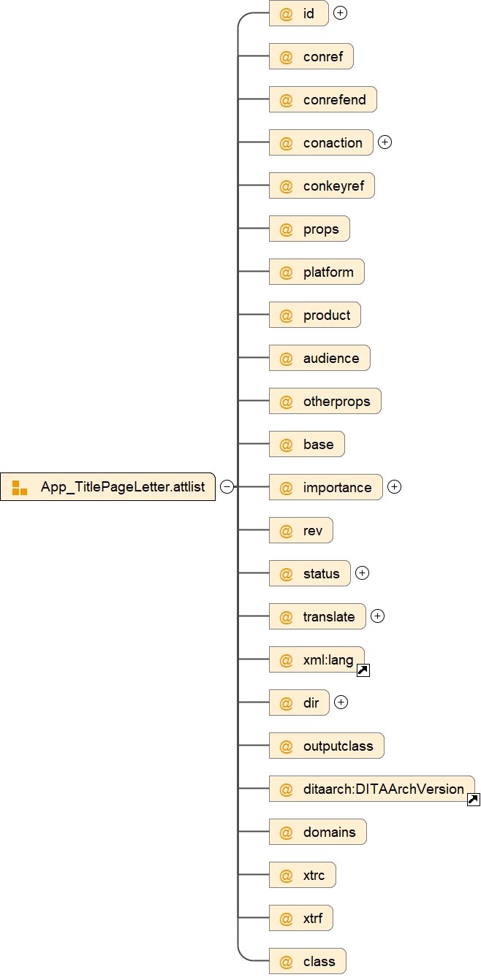Expand the importance attribute node
Image resolution: width=481 pixels, height=980 pixels.
(x=395, y=487)
